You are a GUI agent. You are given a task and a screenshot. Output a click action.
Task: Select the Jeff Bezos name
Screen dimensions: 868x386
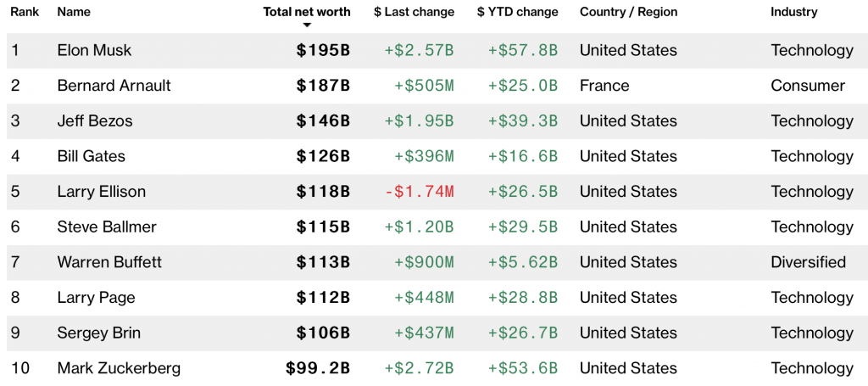(x=95, y=120)
